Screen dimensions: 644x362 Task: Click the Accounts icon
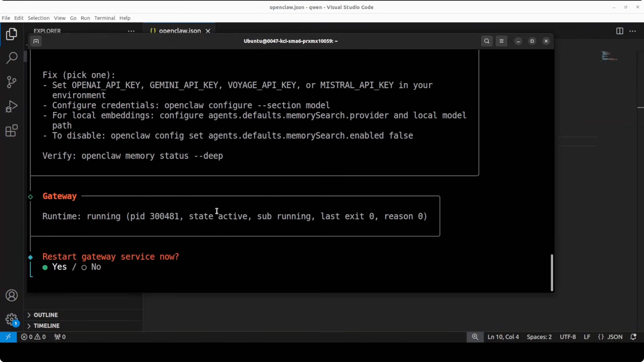(x=12, y=296)
